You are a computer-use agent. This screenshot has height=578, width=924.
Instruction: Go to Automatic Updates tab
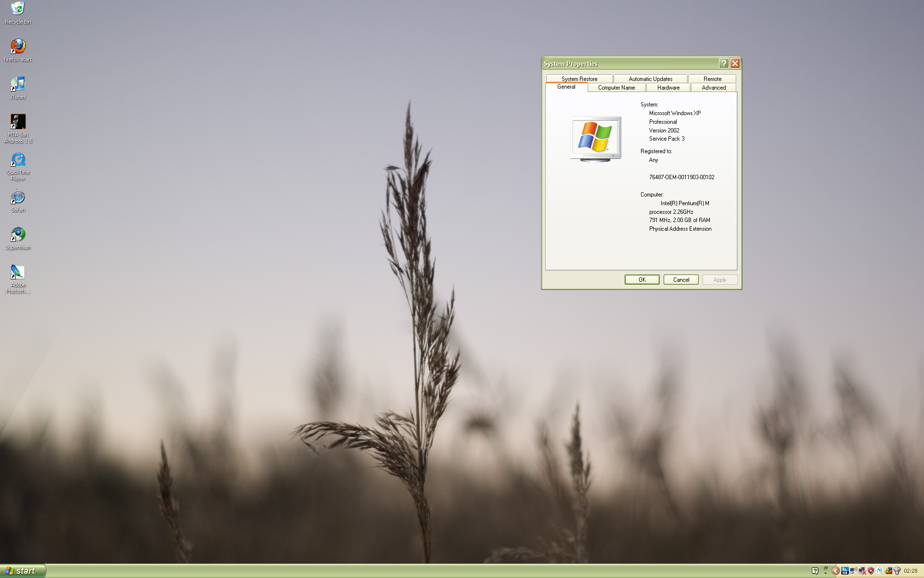pyautogui.click(x=650, y=79)
